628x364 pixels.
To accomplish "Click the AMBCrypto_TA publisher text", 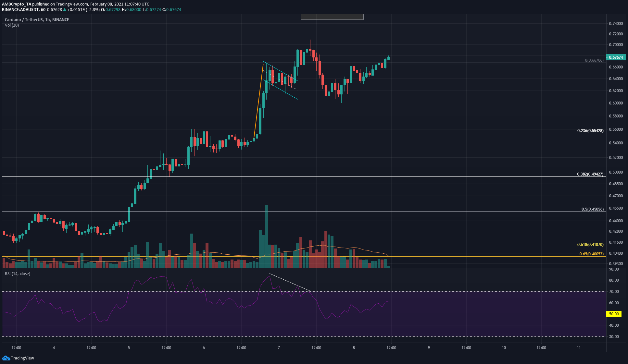I will tap(16, 4).
